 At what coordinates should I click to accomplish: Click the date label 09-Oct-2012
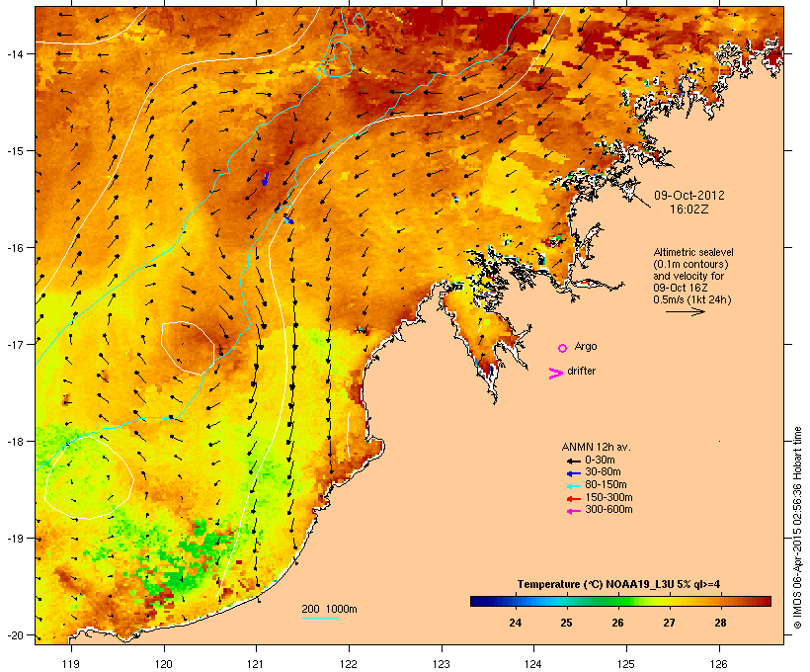tap(689, 196)
